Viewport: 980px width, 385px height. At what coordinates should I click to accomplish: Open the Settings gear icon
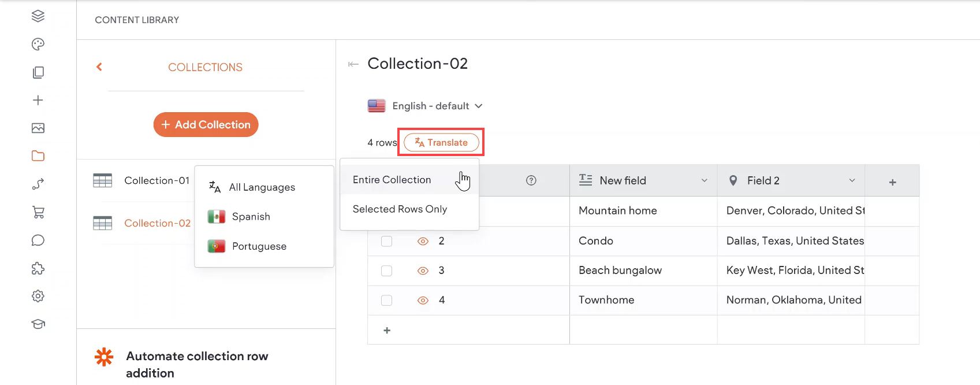38,296
